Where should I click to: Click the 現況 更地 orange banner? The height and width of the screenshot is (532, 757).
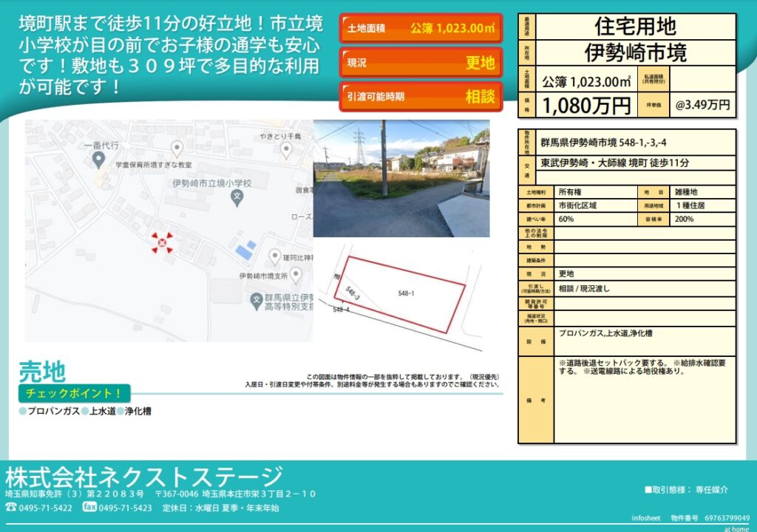coord(420,63)
